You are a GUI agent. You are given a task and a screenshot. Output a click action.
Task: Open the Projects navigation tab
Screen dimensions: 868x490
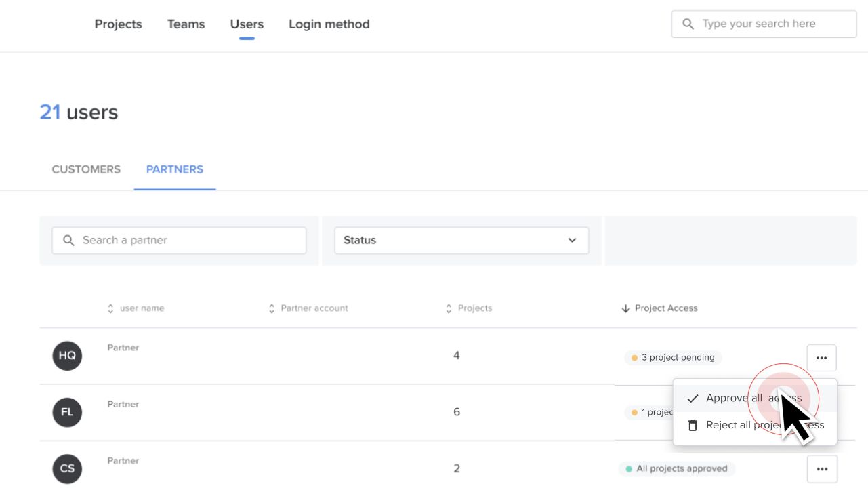119,24
